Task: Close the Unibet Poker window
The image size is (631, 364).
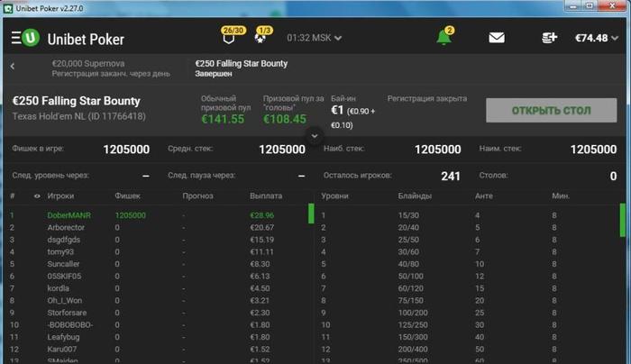Action: 612,6
